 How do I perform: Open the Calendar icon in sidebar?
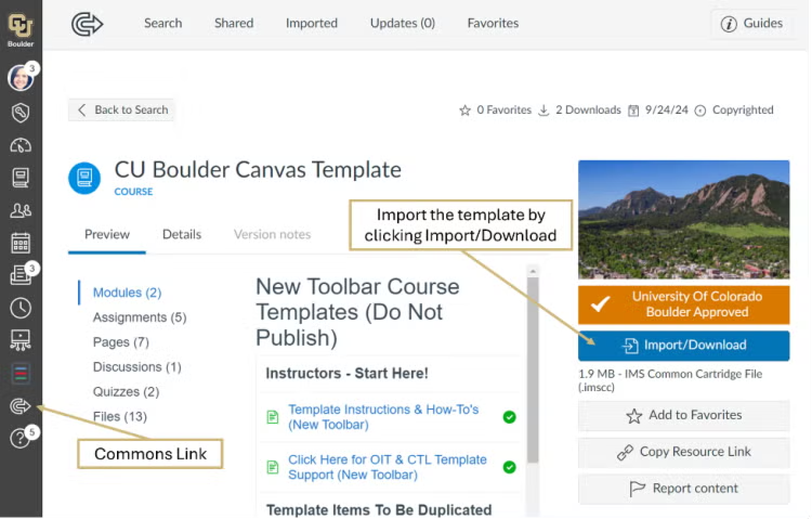tap(21, 243)
